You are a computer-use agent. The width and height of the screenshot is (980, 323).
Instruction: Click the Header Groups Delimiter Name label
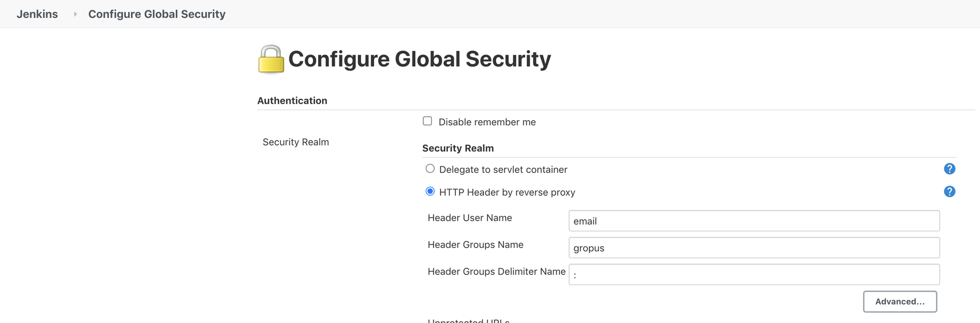[x=497, y=271]
